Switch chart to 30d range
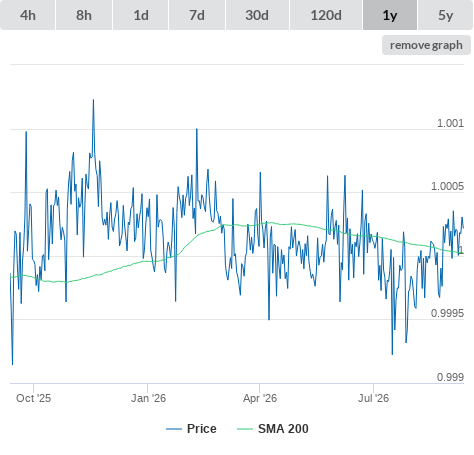474x455 pixels. pyautogui.click(x=257, y=15)
